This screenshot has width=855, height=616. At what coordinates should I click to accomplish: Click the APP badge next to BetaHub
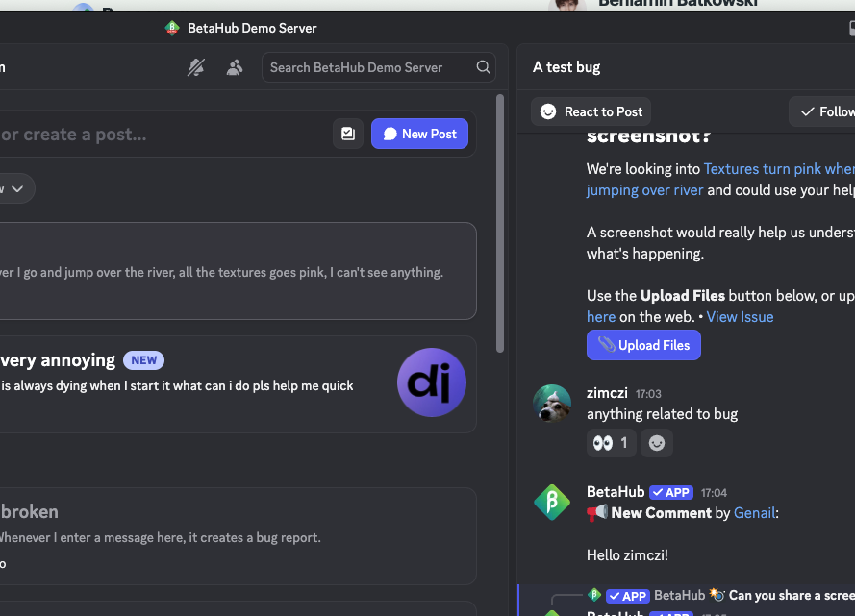coord(671,492)
